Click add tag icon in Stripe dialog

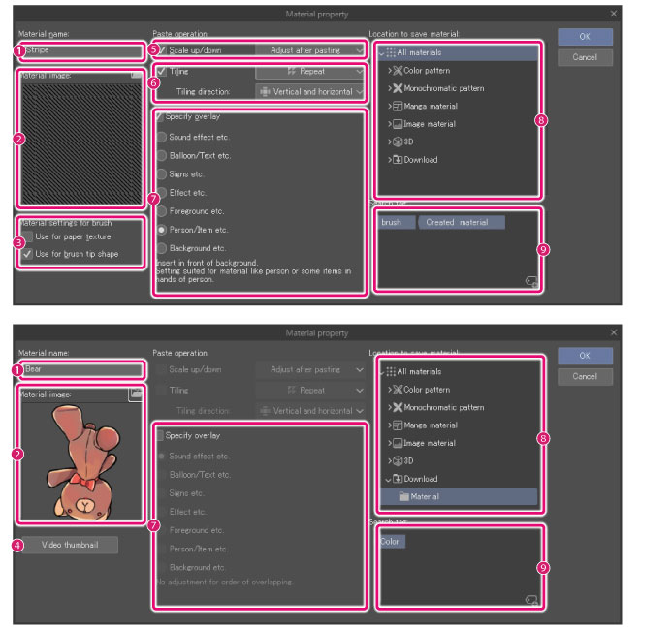(x=531, y=281)
